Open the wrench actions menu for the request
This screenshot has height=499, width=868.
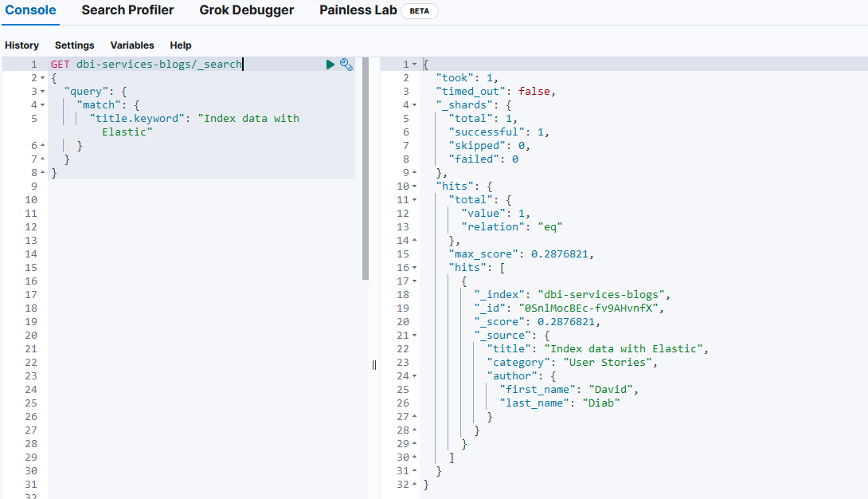click(x=346, y=65)
